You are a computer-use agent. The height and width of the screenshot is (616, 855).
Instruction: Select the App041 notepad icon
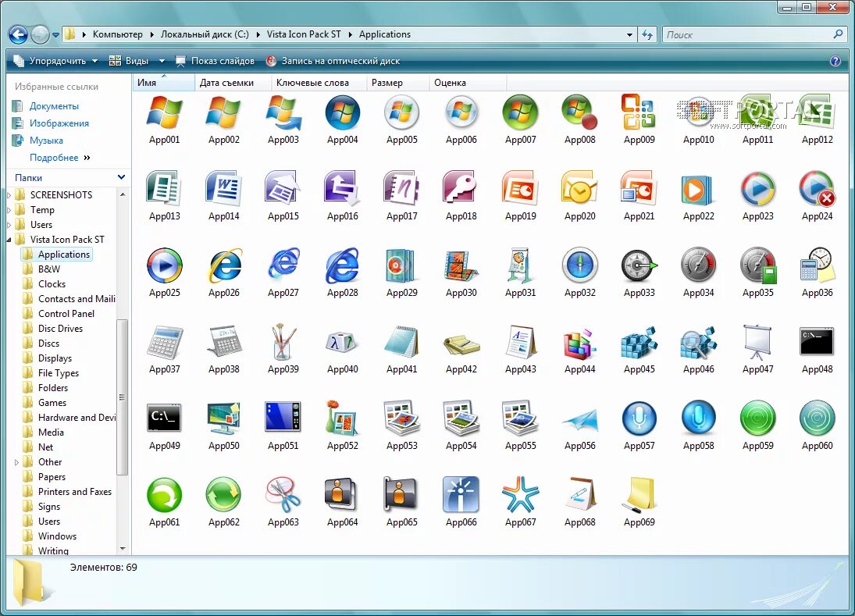tap(402, 342)
